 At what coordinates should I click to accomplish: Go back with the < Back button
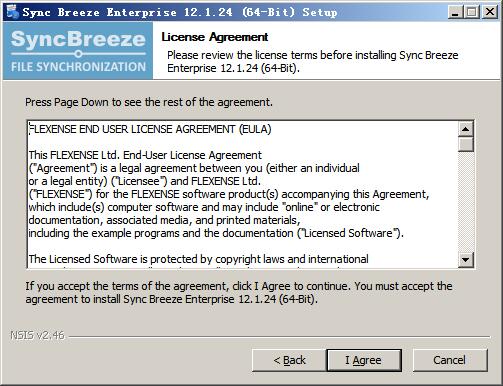point(289,360)
